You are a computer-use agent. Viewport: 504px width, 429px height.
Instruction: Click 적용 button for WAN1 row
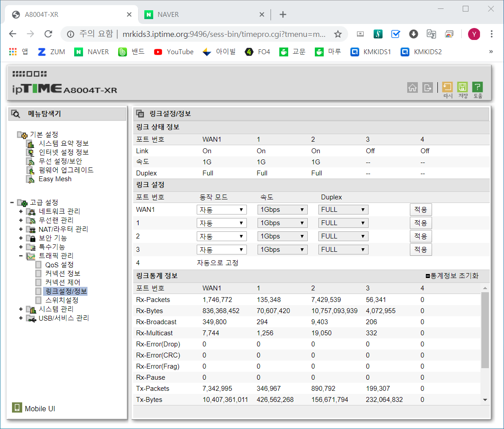click(x=421, y=210)
